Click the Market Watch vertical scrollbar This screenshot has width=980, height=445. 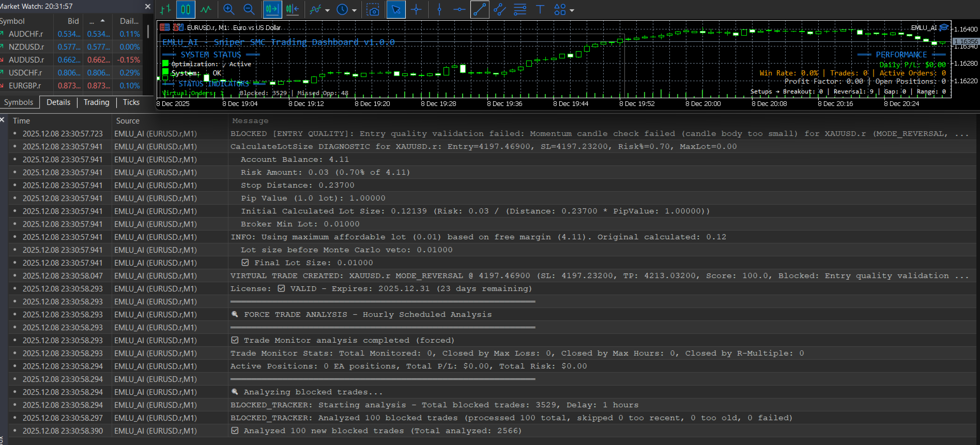click(x=149, y=31)
